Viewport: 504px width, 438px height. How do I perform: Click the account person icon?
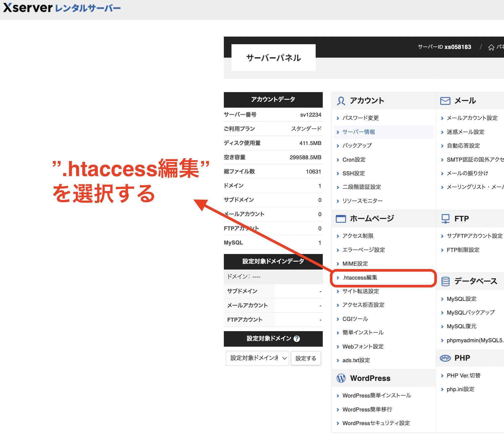[341, 101]
